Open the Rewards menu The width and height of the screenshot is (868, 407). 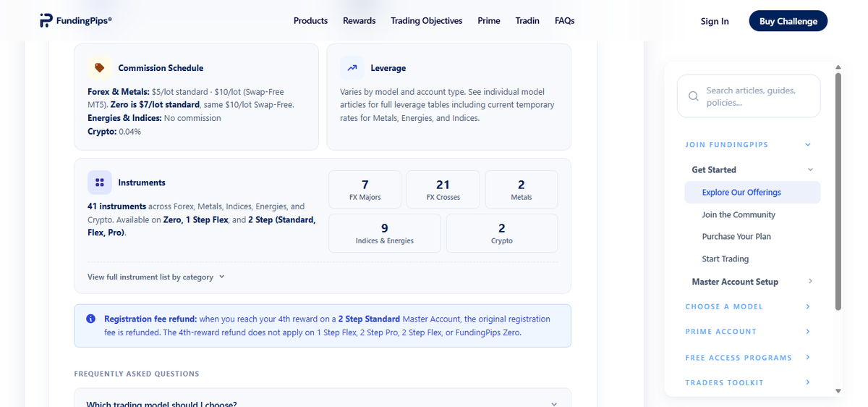pos(359,20)
